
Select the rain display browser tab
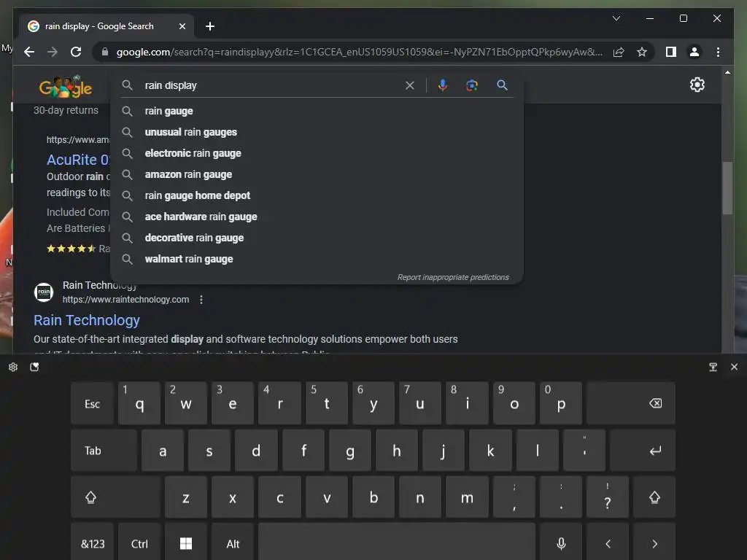[x=107, y=26]
